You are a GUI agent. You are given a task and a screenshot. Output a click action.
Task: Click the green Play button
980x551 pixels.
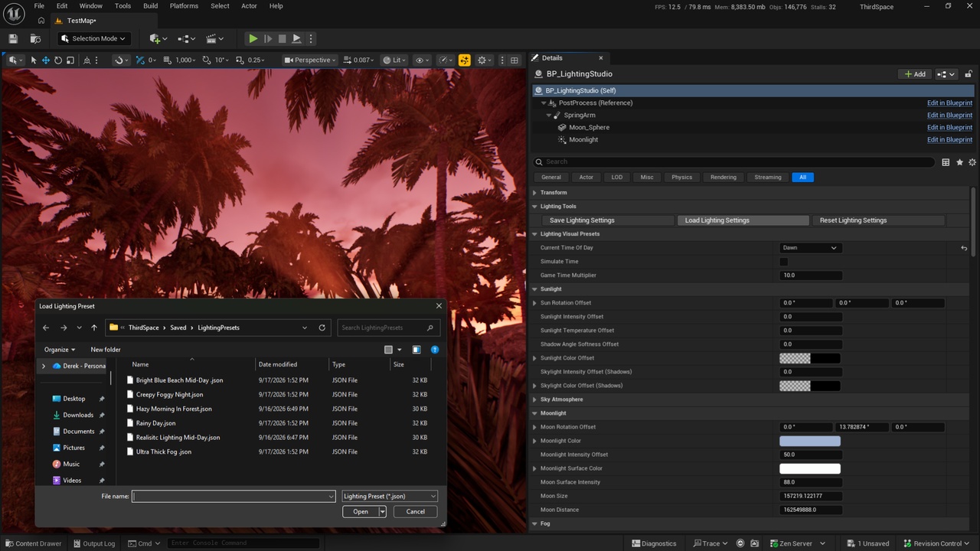coord(253,38)
